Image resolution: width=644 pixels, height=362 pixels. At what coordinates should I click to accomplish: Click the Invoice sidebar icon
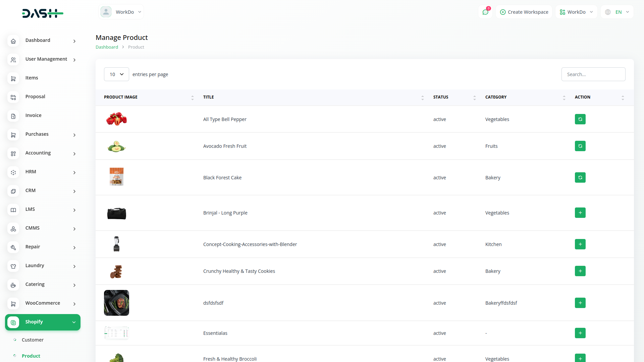point(13,116)
